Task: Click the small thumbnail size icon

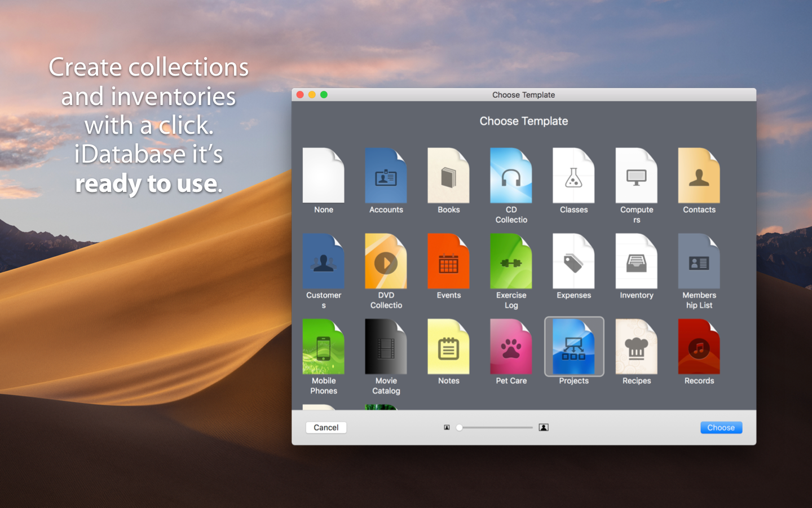Action: pyautogui.click(x=447, y=428)
